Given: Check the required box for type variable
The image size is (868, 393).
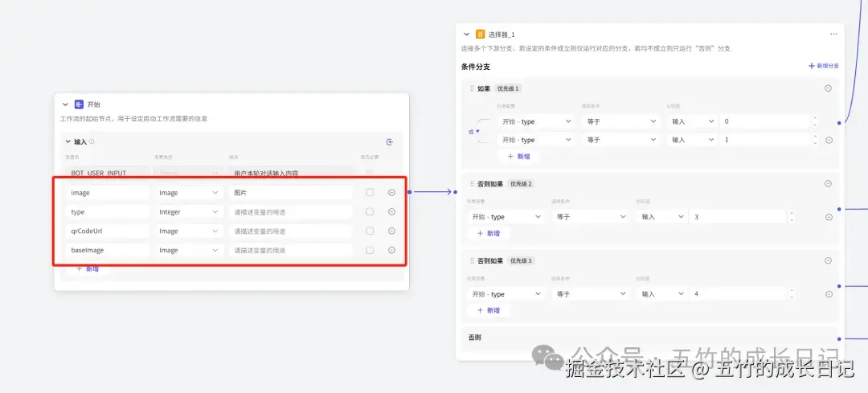Looking at the screenshot, I should [x=370, y=211].
